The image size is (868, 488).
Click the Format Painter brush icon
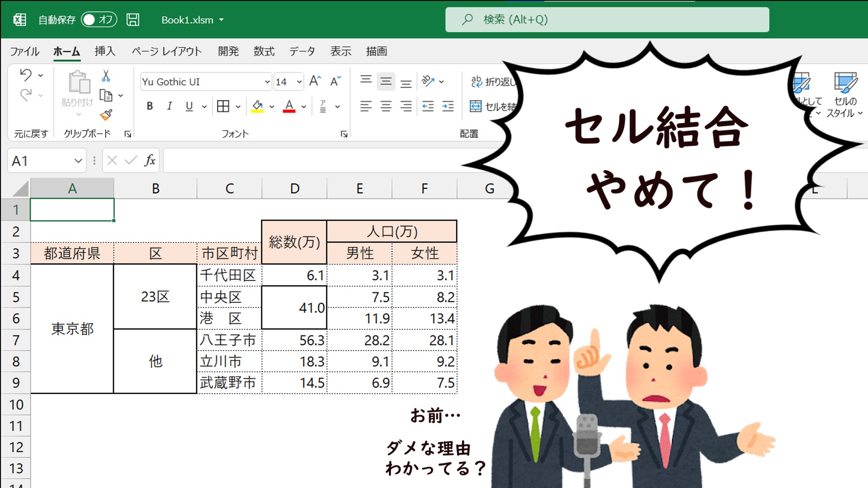click(x=106, y=115)
